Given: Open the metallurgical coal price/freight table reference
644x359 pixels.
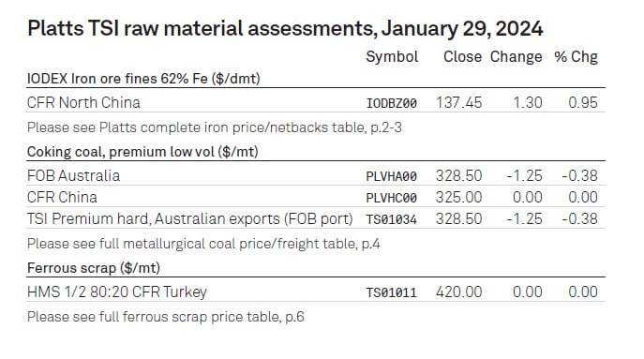Looking at the screenshot, I should point(203,244).
